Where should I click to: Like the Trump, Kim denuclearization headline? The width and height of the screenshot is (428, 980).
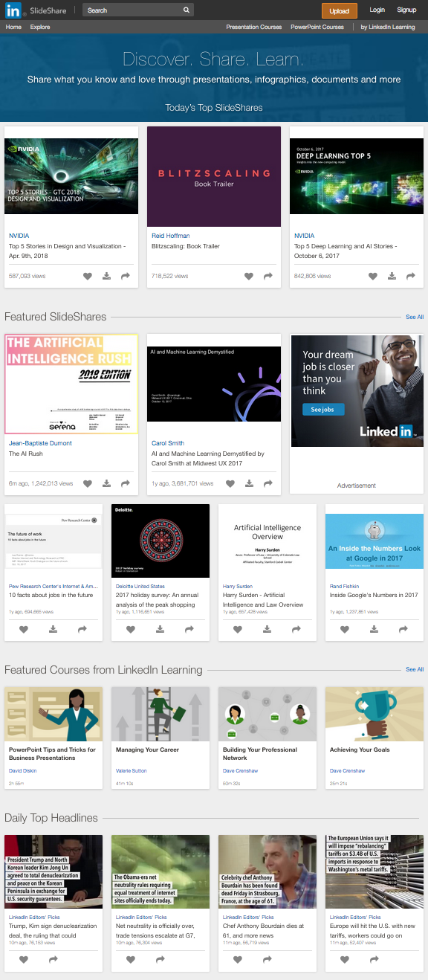(24, 960)
